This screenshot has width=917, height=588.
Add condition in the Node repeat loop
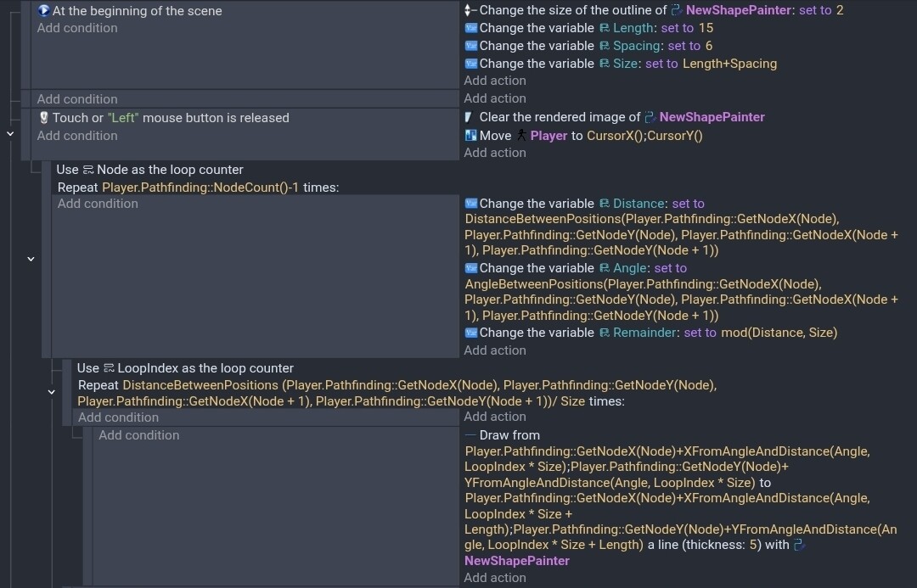98,204
